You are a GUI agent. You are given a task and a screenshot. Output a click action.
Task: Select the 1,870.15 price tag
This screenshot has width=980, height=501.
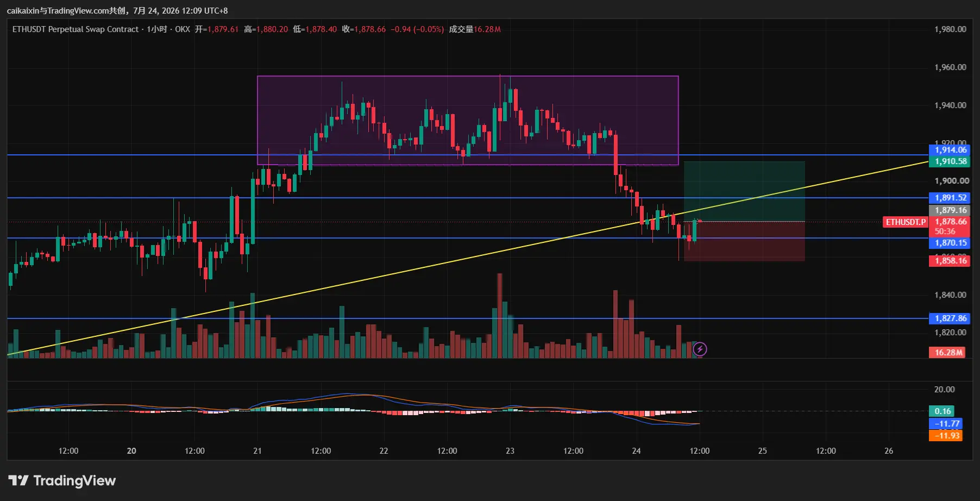[951, 243]
